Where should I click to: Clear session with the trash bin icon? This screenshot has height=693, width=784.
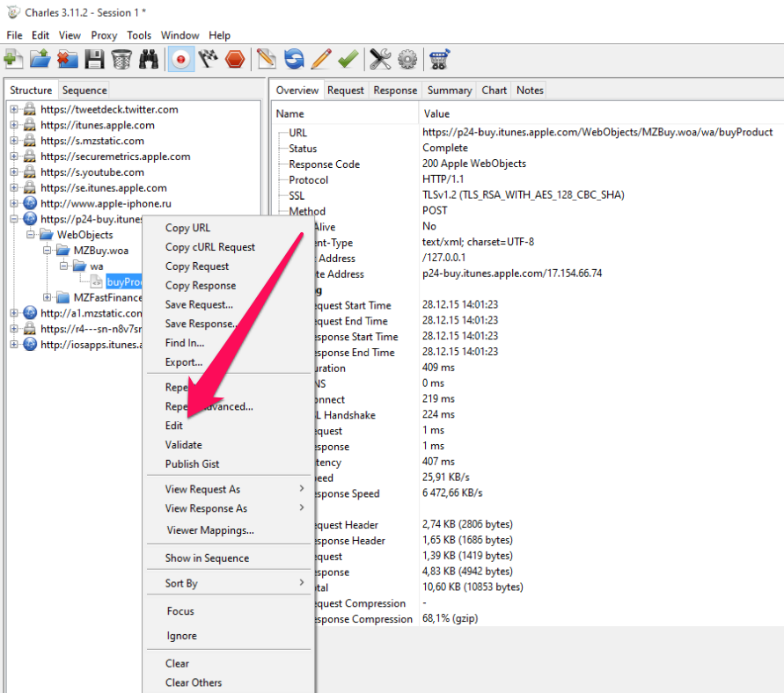(121, 59)
